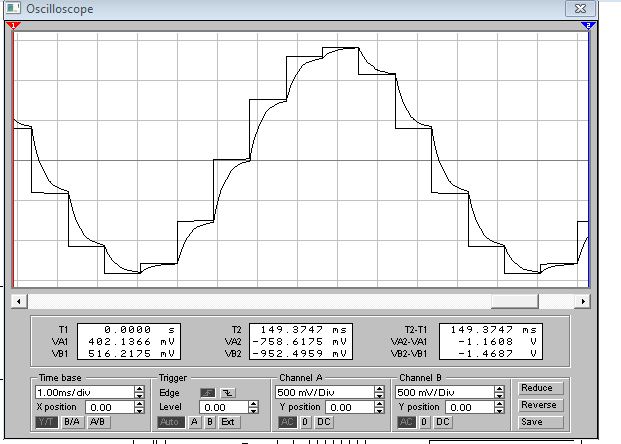Click the VA2-VA1 value -1.1608 V
The width and height of the screenshot is (621, 444).
click(498, 341)
